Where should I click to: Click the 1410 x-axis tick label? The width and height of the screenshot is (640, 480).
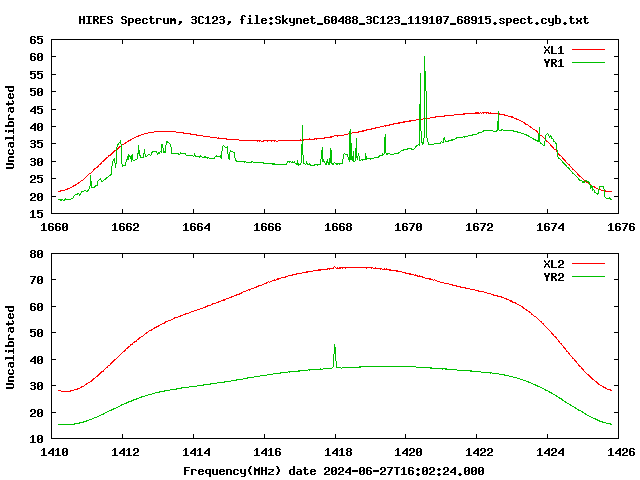coord(54,452)
